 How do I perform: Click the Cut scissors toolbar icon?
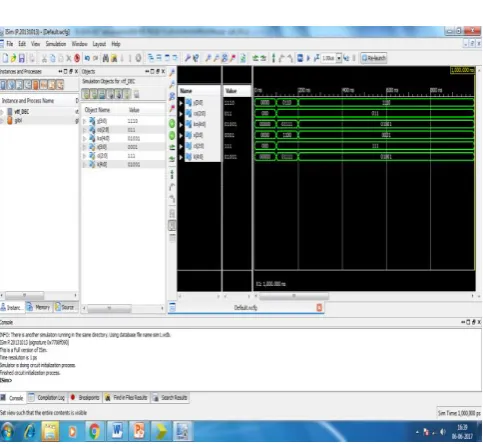pyautogui.click(x=44, y=58)
